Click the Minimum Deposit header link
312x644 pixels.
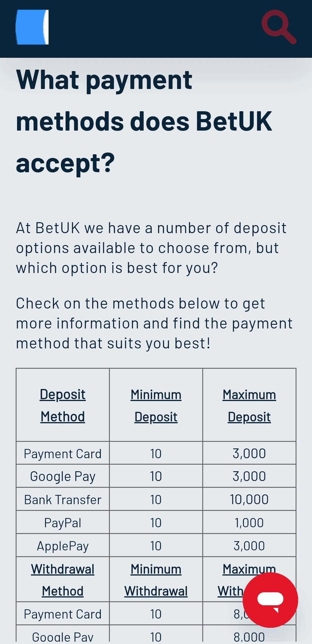coord(156,405)
